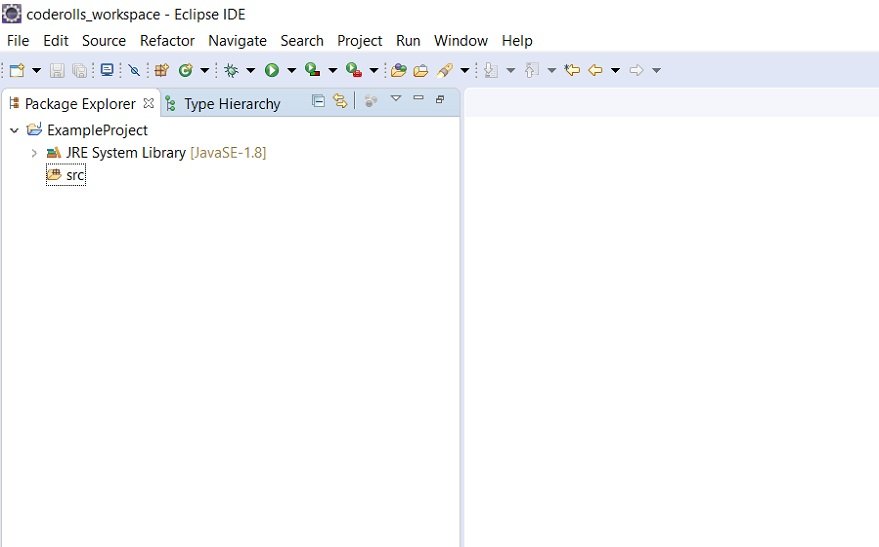Open the Back history dropdown arrow
This screenshot has height=547, width=879.
[x=616, y=71]
